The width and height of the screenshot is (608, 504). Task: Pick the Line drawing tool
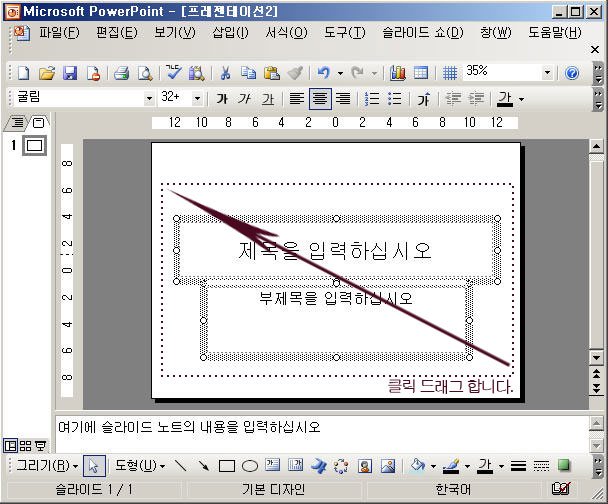180,466
